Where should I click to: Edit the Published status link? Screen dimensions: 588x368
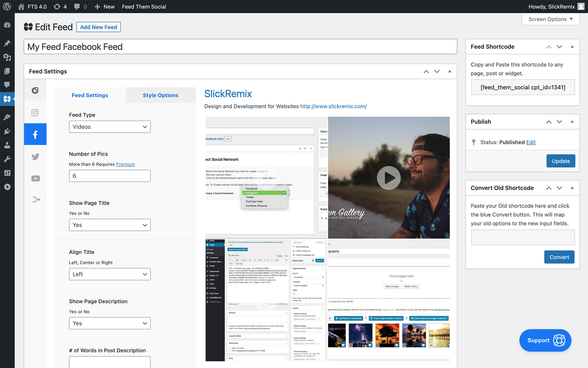(x=531, y=142)
